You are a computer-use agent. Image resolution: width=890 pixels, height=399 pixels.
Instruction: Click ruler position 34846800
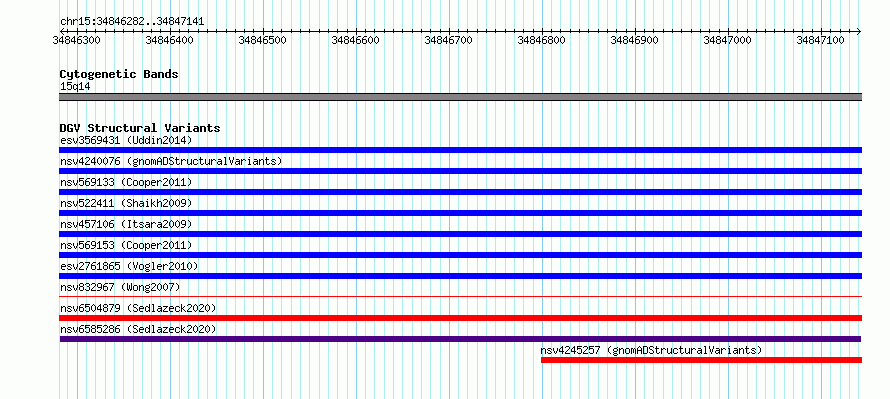pyautogui.click(x=541, y=40)
